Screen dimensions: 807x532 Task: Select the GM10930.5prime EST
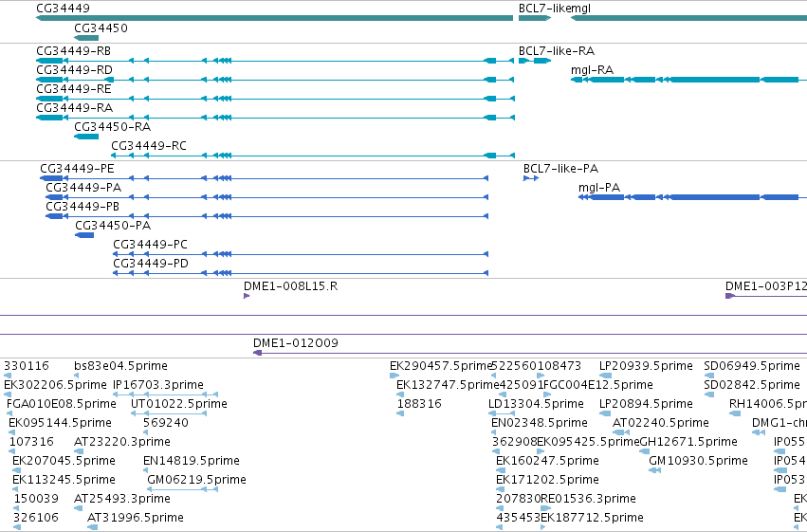(x=698, y=461)
